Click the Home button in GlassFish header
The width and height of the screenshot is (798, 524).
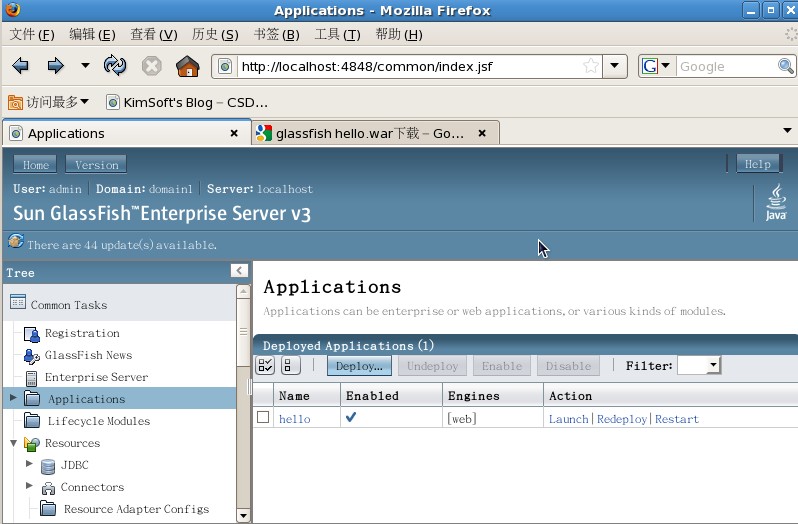point(36,165)
